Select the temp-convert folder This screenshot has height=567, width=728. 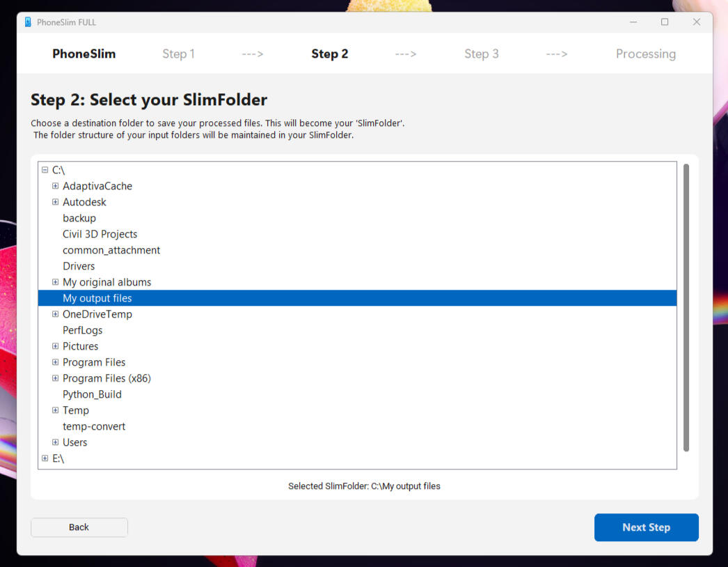94,427
